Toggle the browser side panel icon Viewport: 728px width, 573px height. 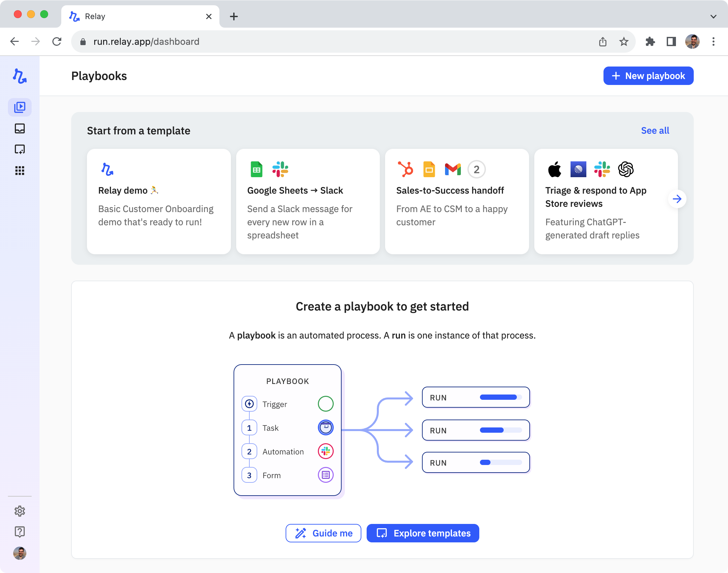[671, 41]
